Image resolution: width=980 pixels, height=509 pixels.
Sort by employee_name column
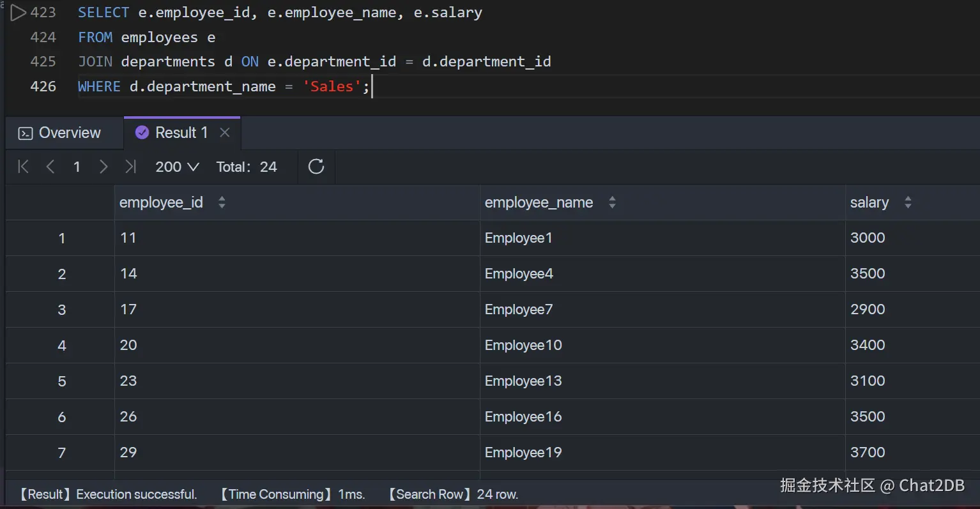click(x=612, y=202)
